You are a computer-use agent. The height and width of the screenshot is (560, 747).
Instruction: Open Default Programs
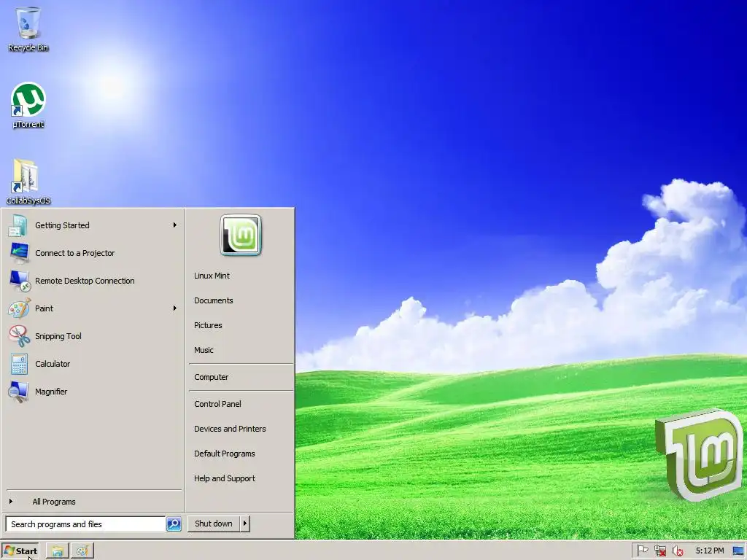(225, 454)
